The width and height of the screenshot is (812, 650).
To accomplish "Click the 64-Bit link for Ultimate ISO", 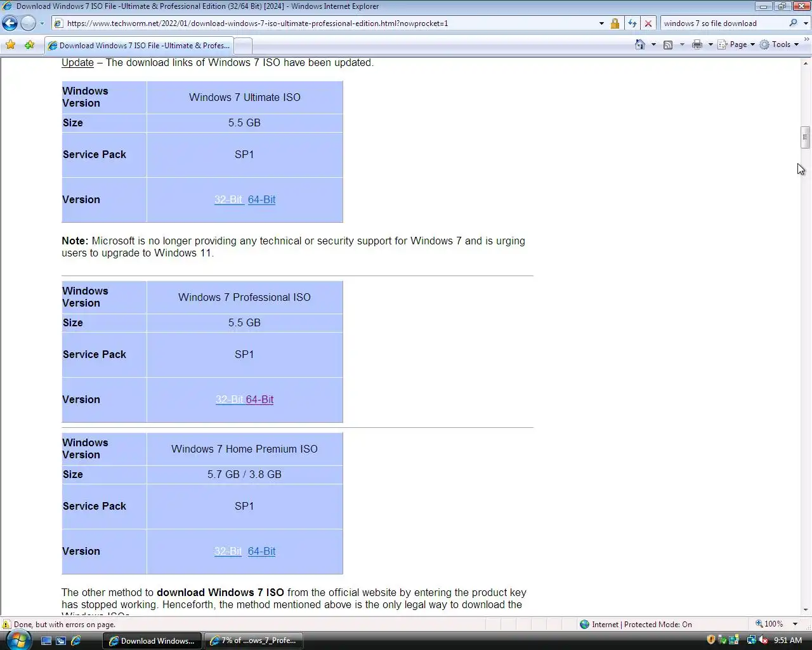I will (261, 199).
